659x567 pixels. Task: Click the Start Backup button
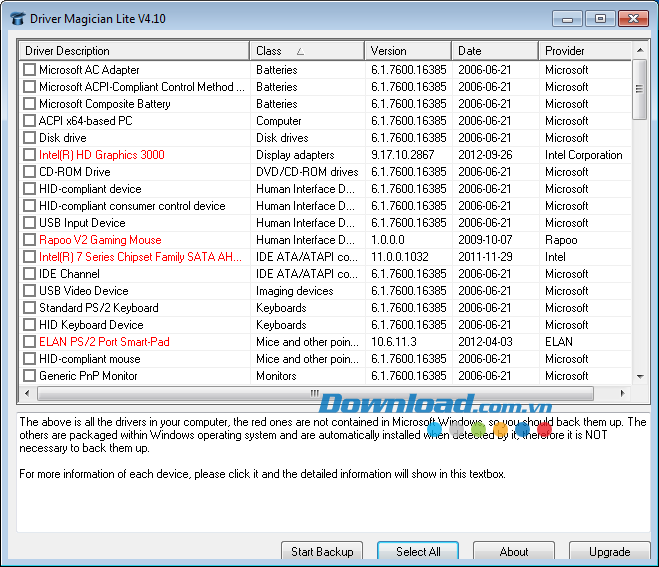322,551
